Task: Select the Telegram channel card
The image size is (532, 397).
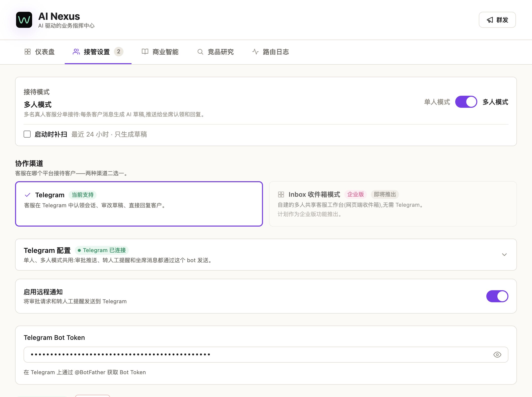Action: tap(139, 204)
